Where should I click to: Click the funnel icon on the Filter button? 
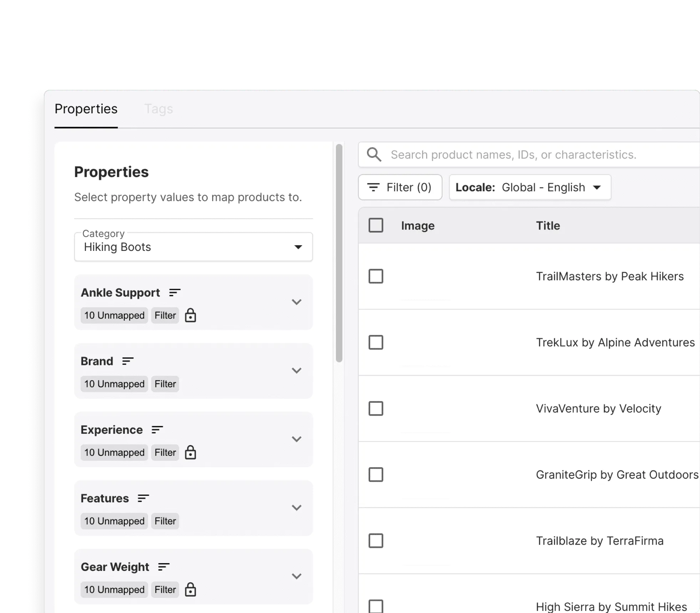point(374,187)
